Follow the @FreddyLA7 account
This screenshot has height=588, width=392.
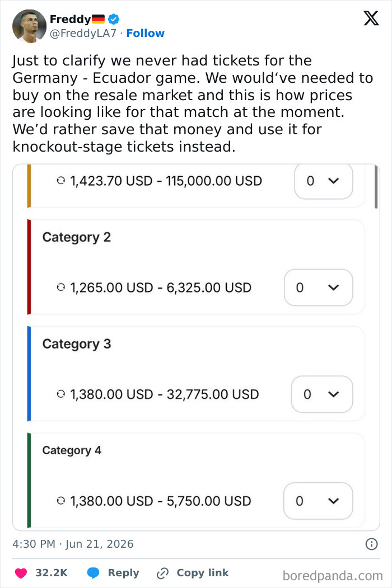pos(145,33)
